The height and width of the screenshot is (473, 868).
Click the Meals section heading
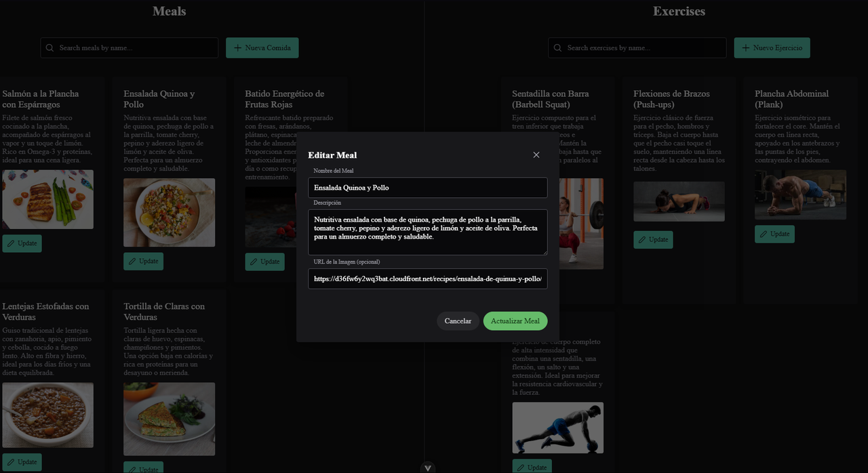(x=169, y=11)
